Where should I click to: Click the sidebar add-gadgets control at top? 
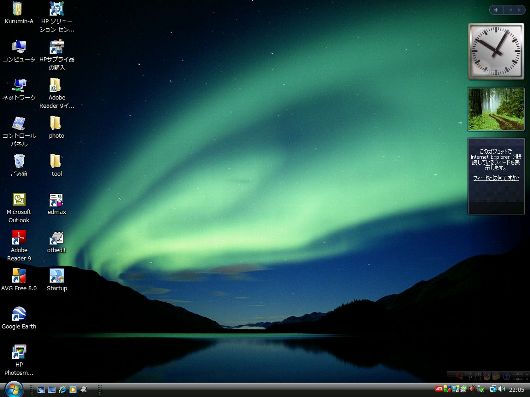(496, 10)
